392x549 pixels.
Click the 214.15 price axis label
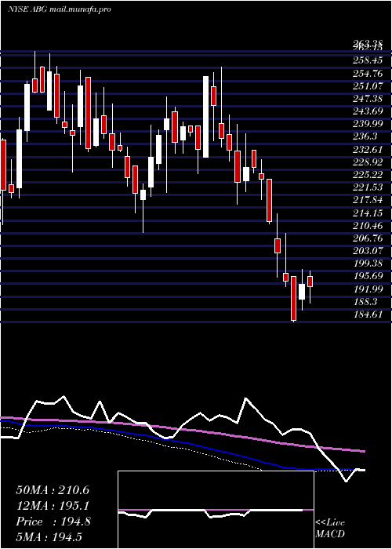click(367, 213)
